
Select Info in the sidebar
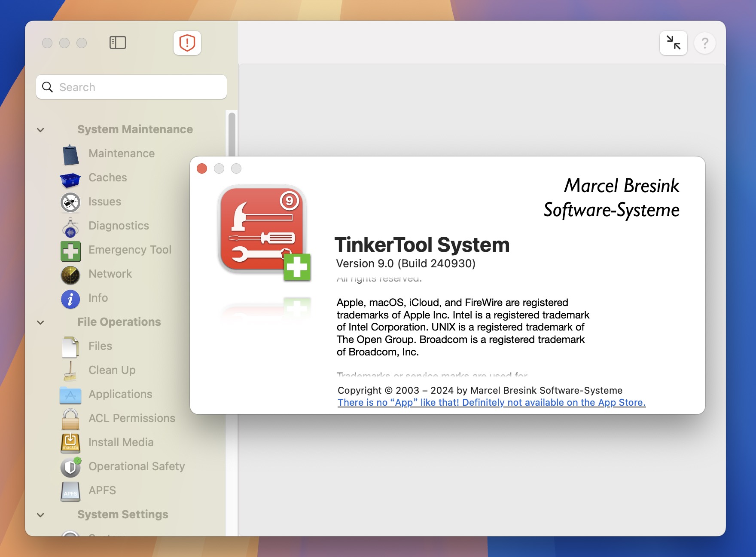pyautogui.click(x=98, y=298)
